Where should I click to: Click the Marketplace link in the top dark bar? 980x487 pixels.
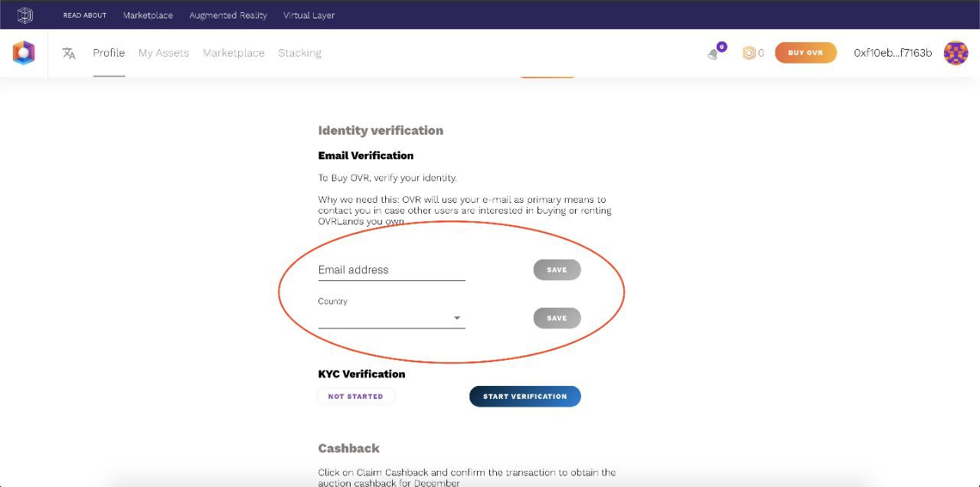tap(148, 15)
